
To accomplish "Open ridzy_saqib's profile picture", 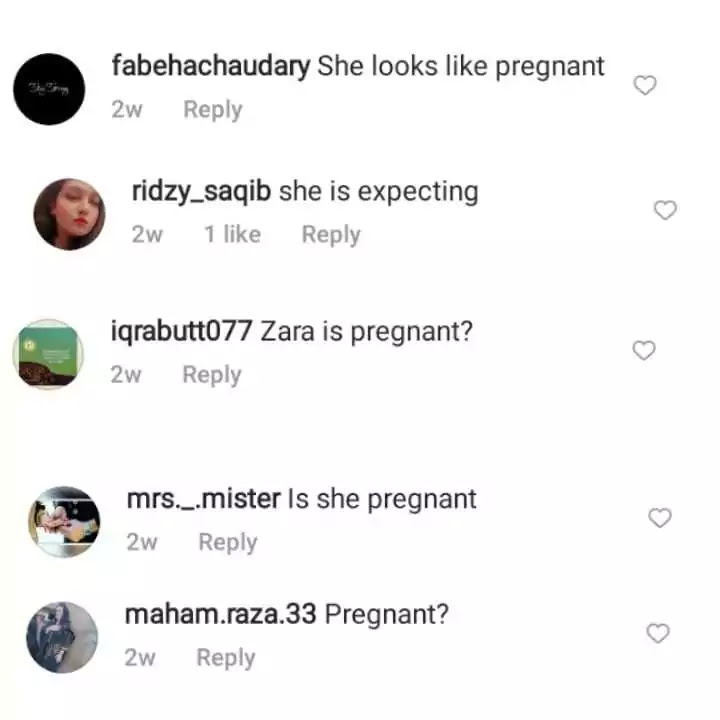I will tap(69, 214).
